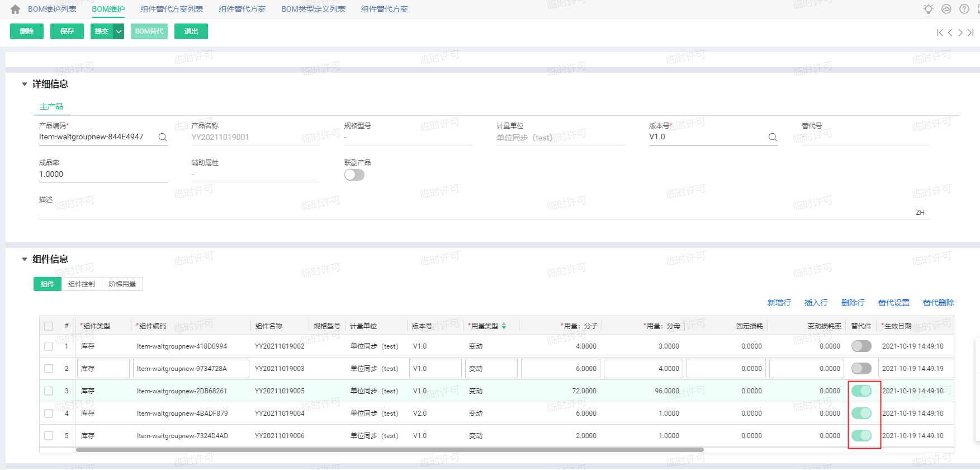This screenshot has width=980, height=470.
Task: Select all rows with header checkbox
Action: tap(49, 326)
